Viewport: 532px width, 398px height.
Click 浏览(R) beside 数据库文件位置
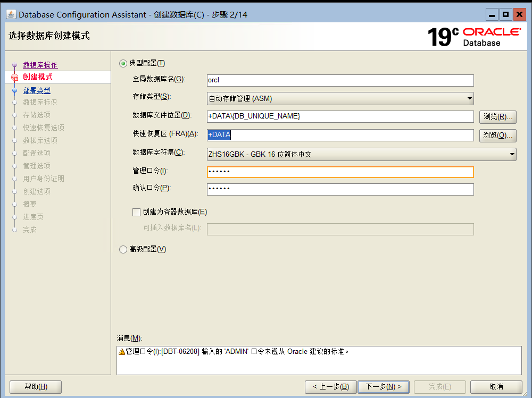point(497,116)
